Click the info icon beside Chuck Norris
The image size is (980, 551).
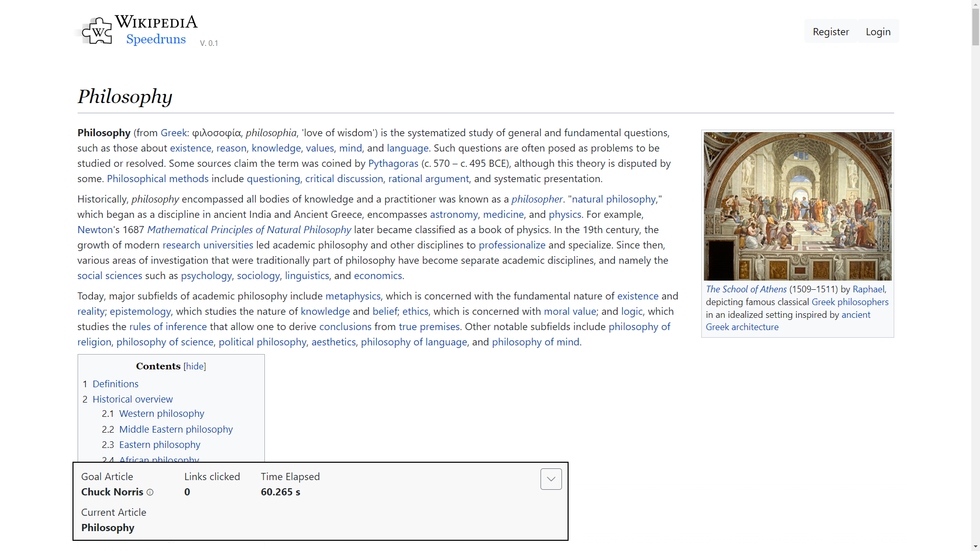pos(150,492)
